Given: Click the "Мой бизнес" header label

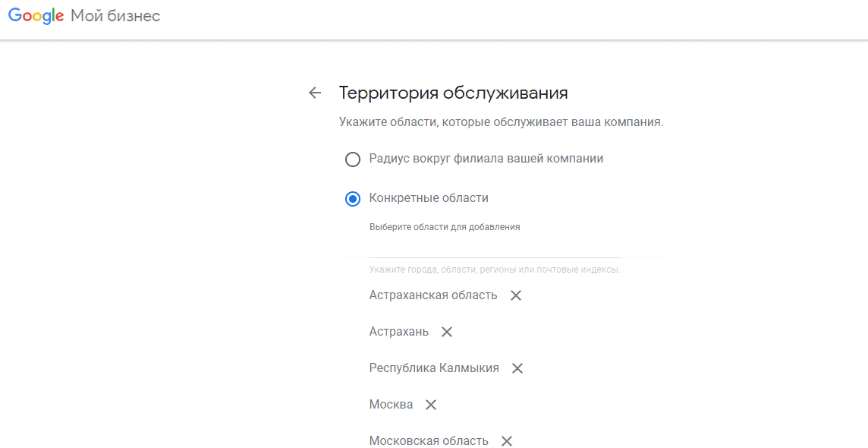Looking at the screenshot, I should click(x=114, y=15).
